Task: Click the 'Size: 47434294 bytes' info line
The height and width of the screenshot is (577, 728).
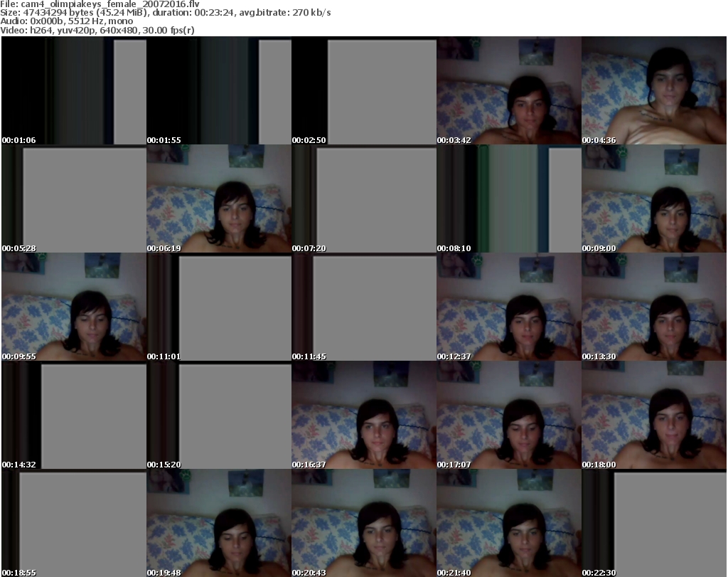Action: (165, 13)
